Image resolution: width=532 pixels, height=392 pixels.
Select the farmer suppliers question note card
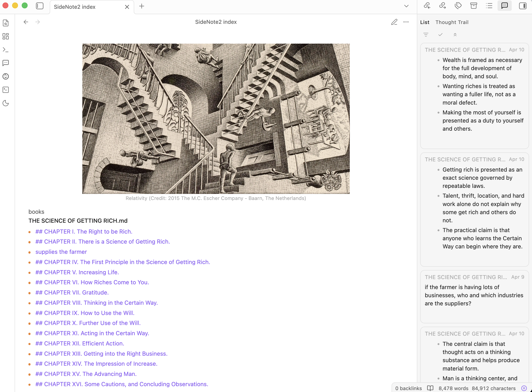tap(474, 297)
